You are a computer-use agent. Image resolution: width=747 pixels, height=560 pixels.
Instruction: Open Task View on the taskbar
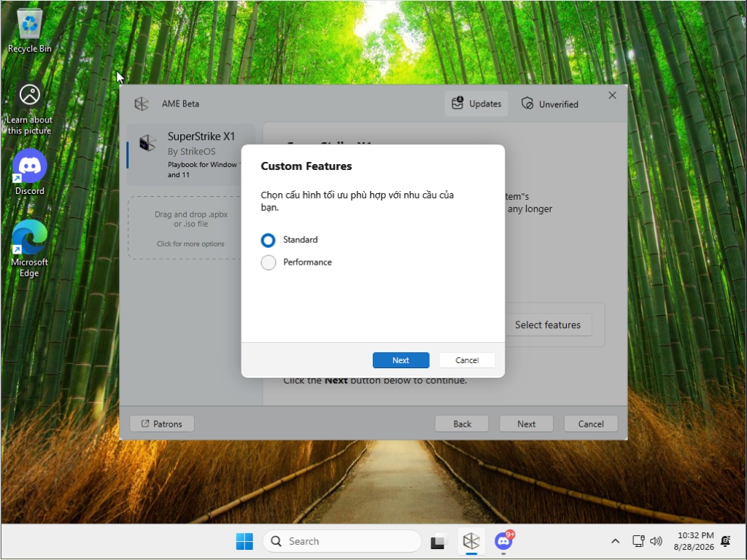(x=438, y=541)
